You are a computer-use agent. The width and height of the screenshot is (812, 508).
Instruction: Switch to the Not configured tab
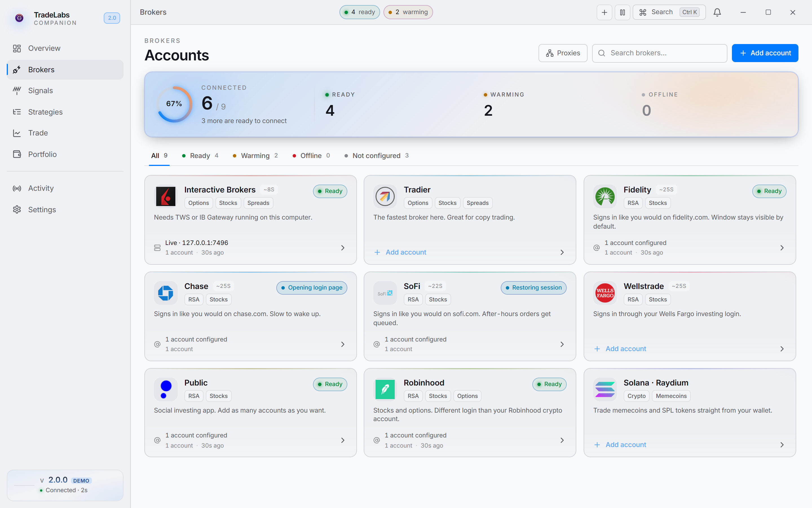click(376, 156)
